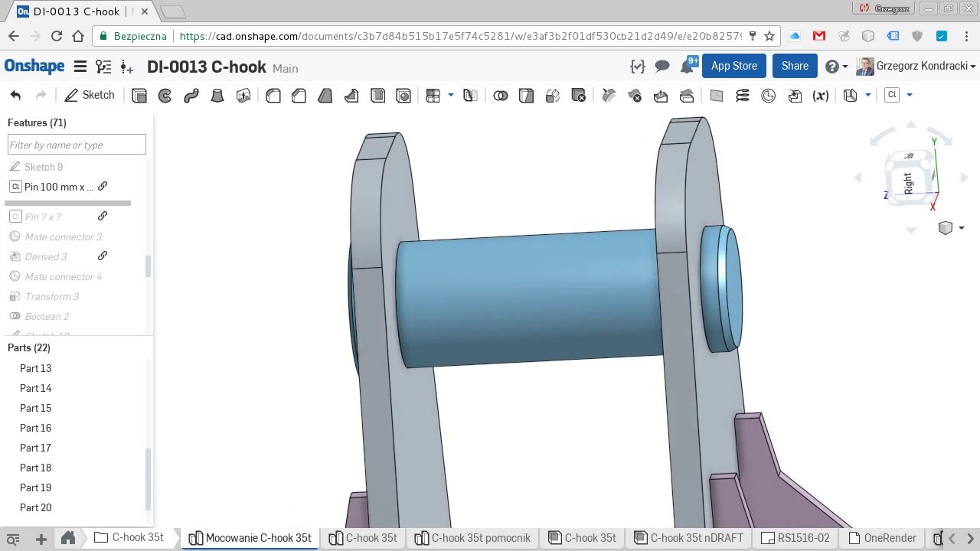Screen dimensions: 980x551
Task: Select the Plane tool
Action: (717, 96)
